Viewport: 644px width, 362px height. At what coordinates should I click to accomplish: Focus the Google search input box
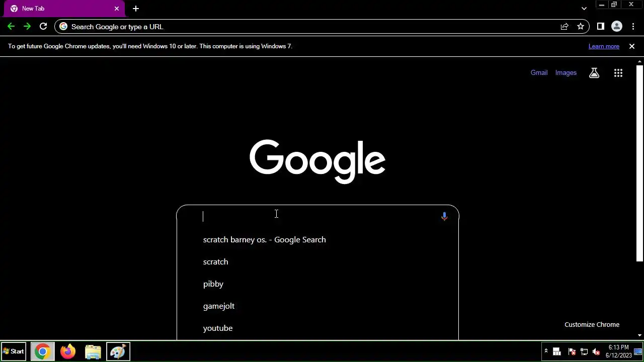click(x=317, y=216)
